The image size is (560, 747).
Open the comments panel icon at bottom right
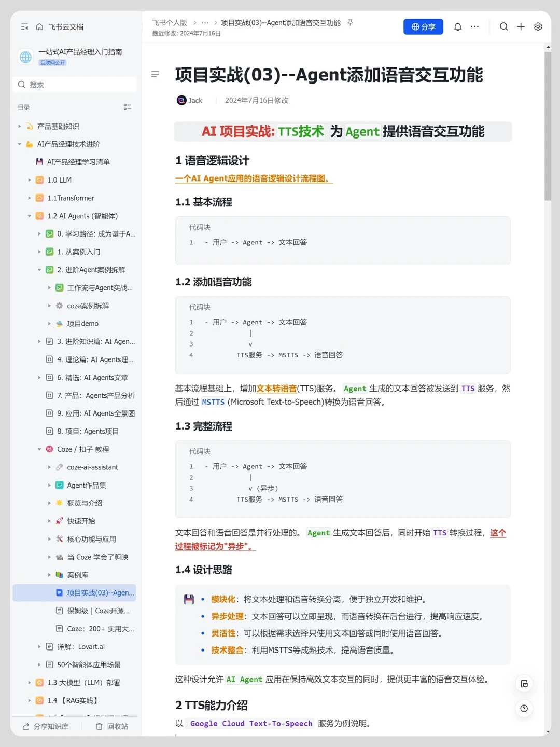524,684
